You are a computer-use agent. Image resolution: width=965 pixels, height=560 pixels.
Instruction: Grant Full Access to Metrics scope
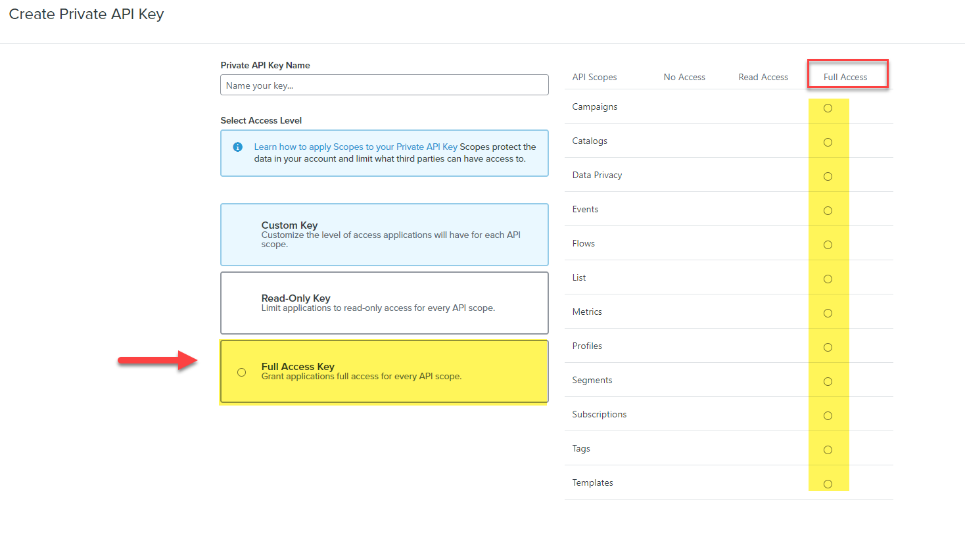click(x=828, y=314)
